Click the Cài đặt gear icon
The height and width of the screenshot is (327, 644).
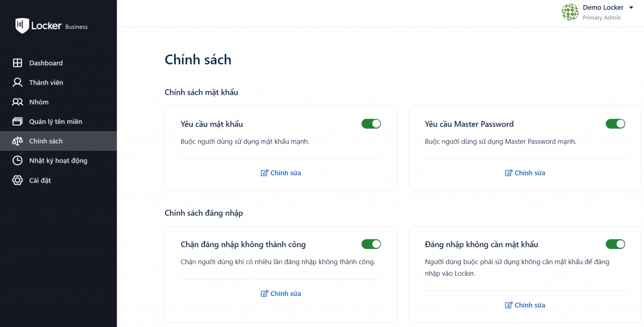click(x=18, y=180)
